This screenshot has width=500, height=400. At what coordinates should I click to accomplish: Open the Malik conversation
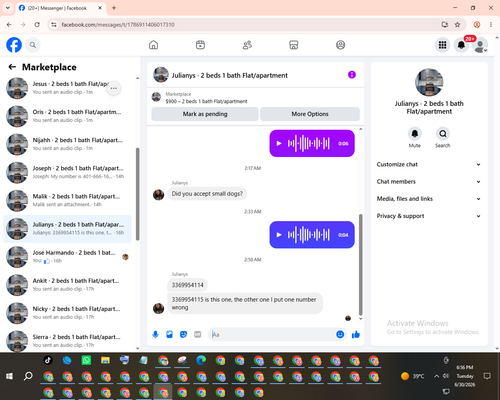tap(67, 200)
